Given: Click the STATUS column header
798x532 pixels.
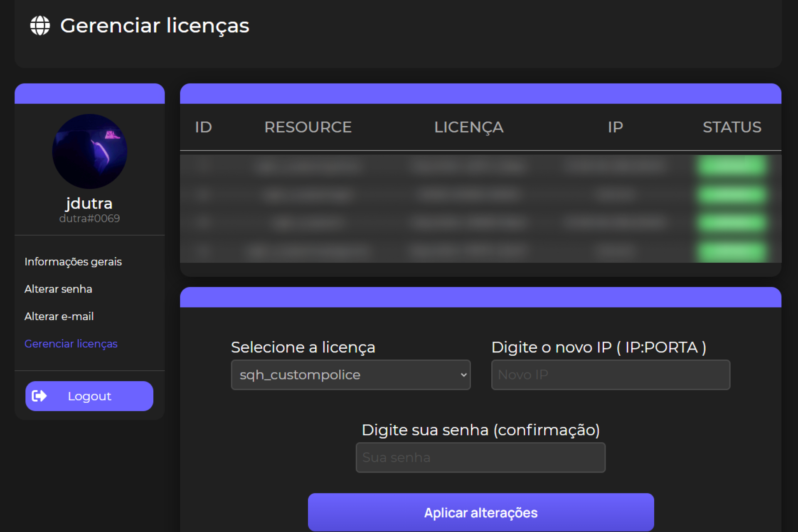Looking at the screenshot, I should [x=732, y=127].
